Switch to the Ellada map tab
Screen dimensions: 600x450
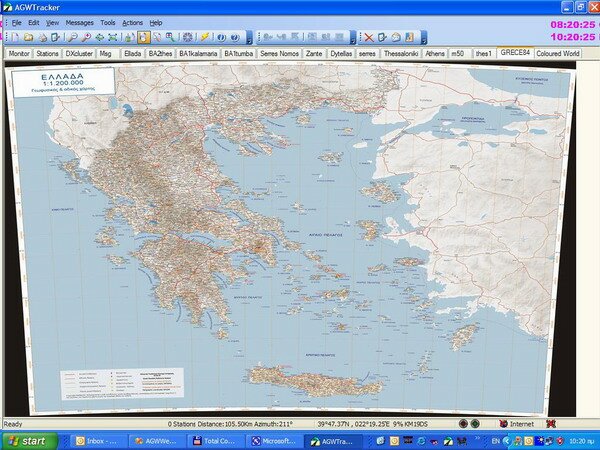point(132,54)
